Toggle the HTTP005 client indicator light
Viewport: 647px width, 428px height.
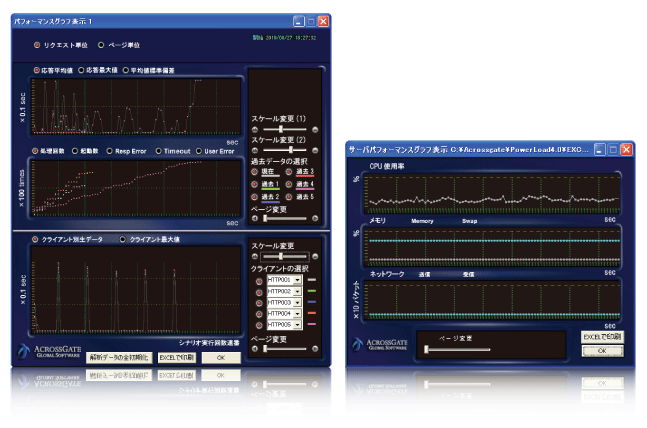coord(259,326)
